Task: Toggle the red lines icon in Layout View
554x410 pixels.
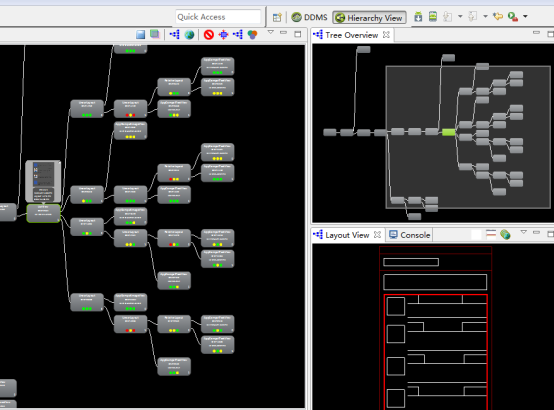Action: pos(491,234)
